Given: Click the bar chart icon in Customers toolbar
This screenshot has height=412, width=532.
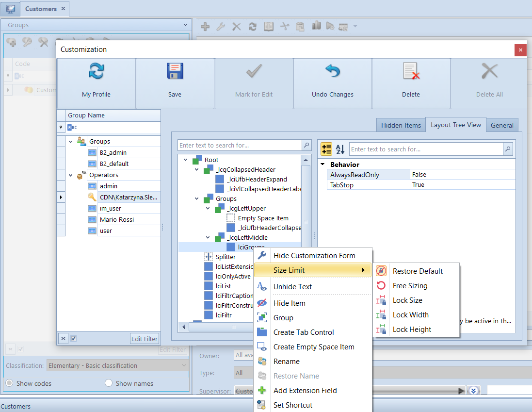Looking at the screenshot, I should 316,26.
